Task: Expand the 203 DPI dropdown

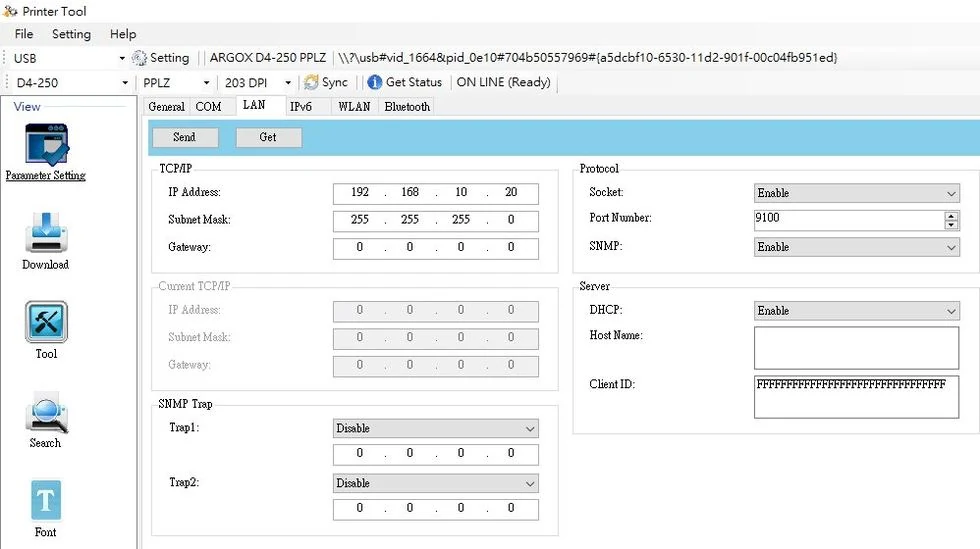Action: point(288,83)
